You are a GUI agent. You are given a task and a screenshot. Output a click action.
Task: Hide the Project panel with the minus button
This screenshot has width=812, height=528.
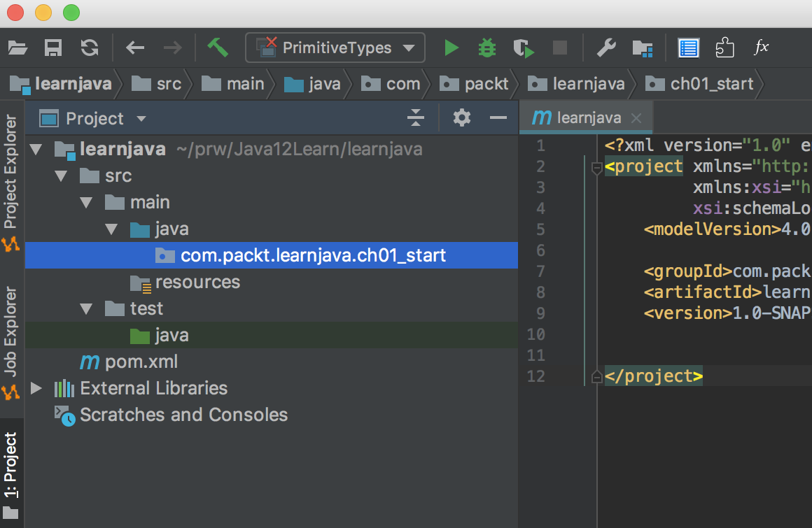click(498, 117)
